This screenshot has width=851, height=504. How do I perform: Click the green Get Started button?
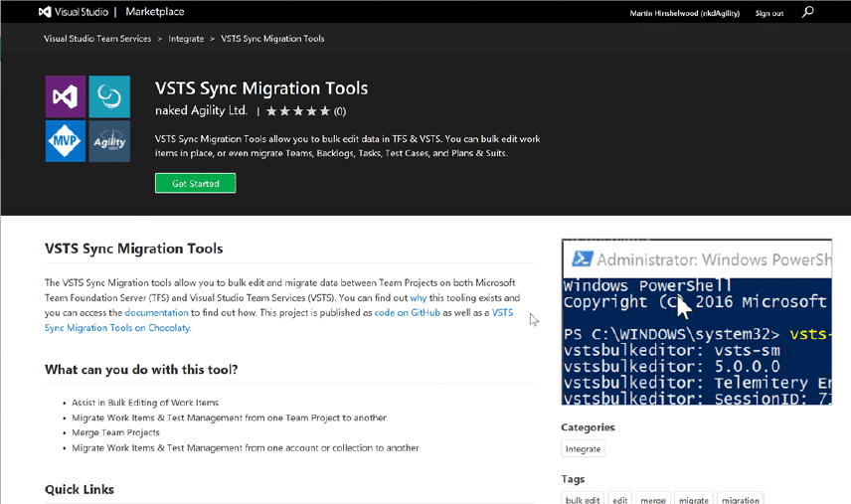(x=196, y=183)
